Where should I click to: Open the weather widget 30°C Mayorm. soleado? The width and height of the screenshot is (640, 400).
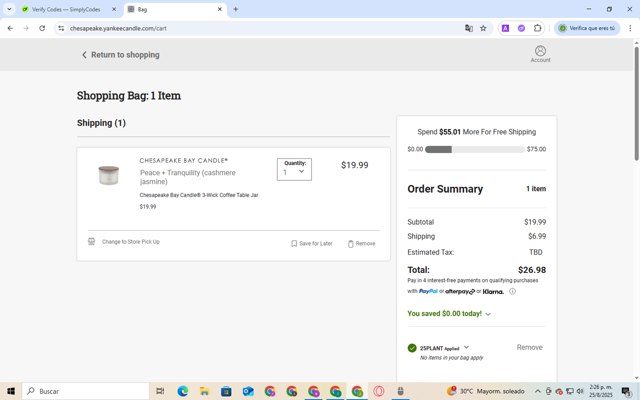point(486,391)
